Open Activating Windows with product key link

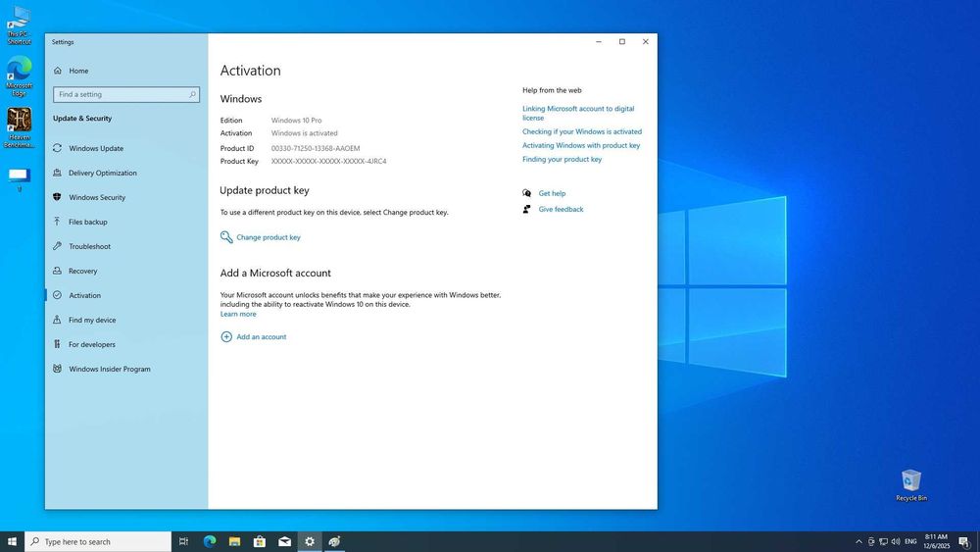tap(581, 145)
